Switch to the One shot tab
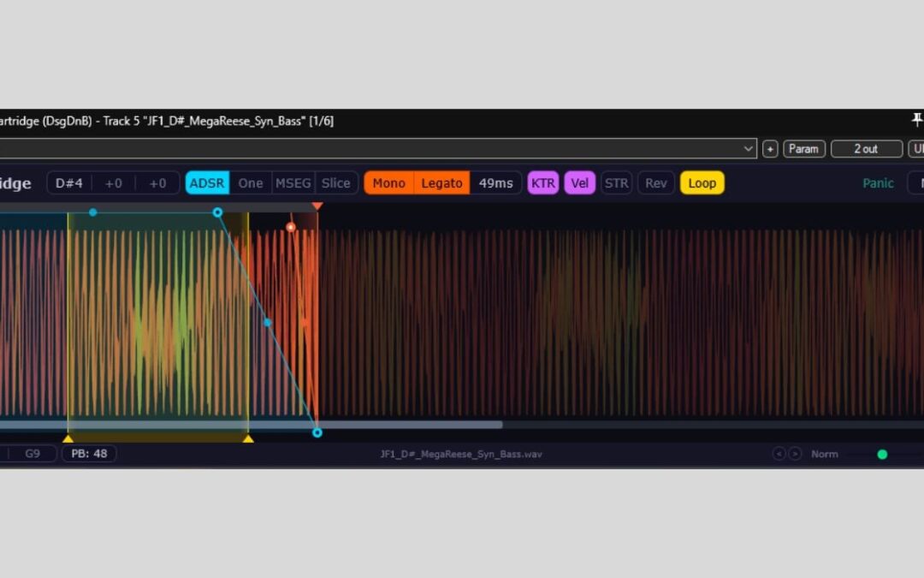 point(251,183)
